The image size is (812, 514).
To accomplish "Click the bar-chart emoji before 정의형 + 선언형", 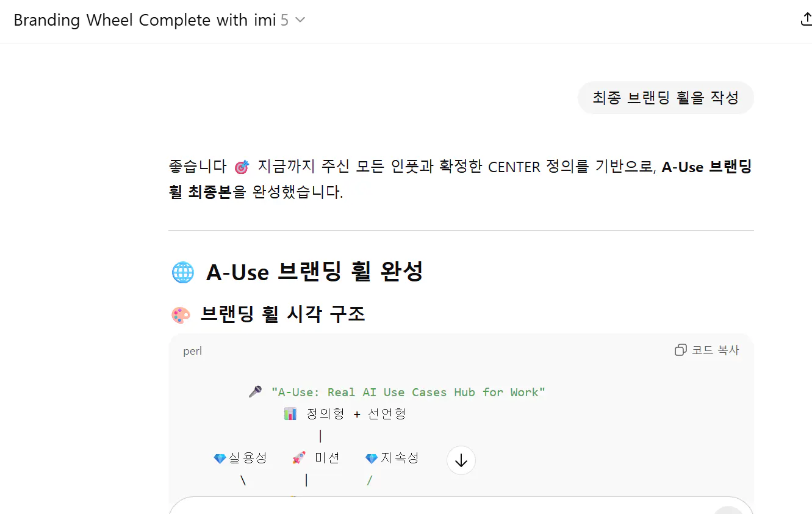I will click(290, 413).
